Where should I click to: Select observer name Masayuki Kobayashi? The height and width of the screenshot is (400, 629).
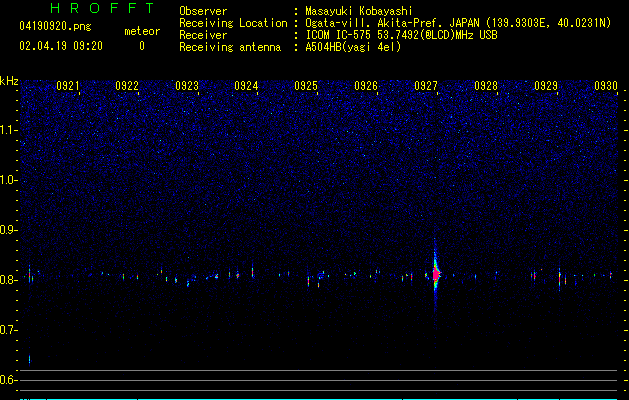point(359,11)
